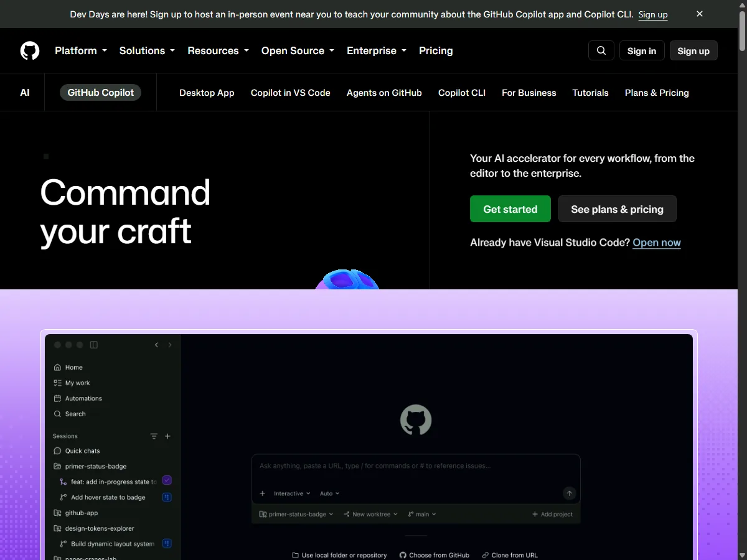Screen dimensions: 747x560
Task: Go to Copilot in VS Code
Action: pos(291,93)
